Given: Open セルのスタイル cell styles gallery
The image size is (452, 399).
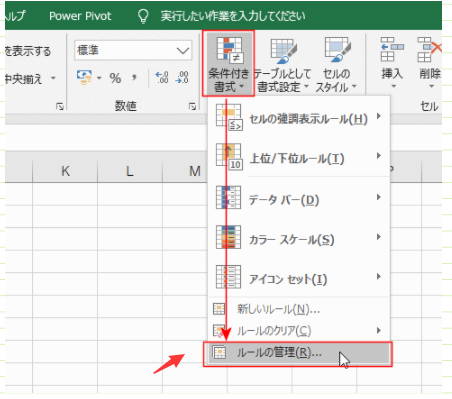Looking at the screenshot, I should [336, 64].
